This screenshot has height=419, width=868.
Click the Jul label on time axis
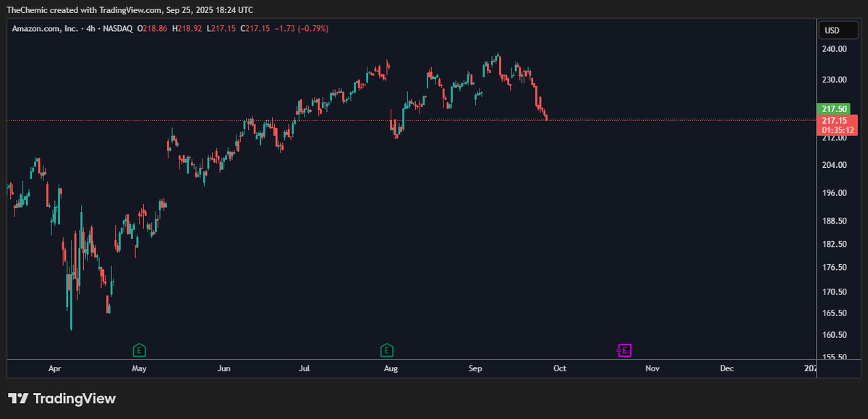tap(305, 368)
